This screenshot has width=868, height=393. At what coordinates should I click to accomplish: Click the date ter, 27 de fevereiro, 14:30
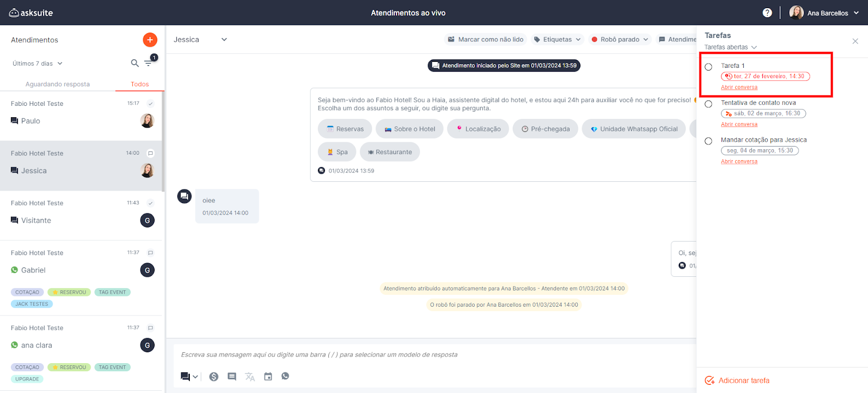765,77
